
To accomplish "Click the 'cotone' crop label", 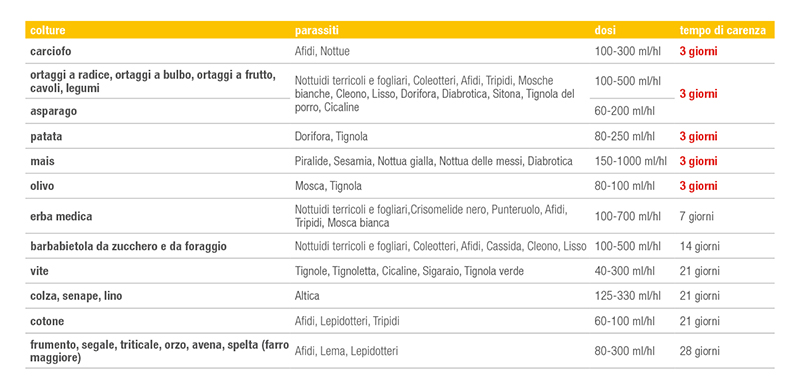I will [x=47, y=322].
